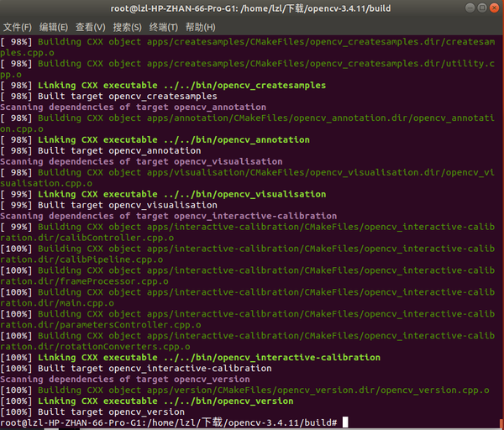Click 'Linking CXX executable ../../bin/opencv_interactive-calibration'
Screen dimensions: 504x430
(191, 358)
